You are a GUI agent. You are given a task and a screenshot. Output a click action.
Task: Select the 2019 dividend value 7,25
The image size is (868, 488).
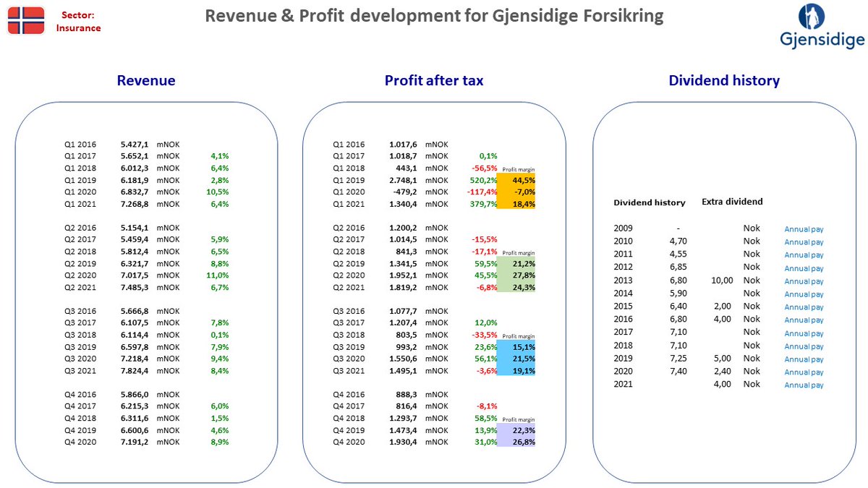pyautogui.click(x=678, y=358)
